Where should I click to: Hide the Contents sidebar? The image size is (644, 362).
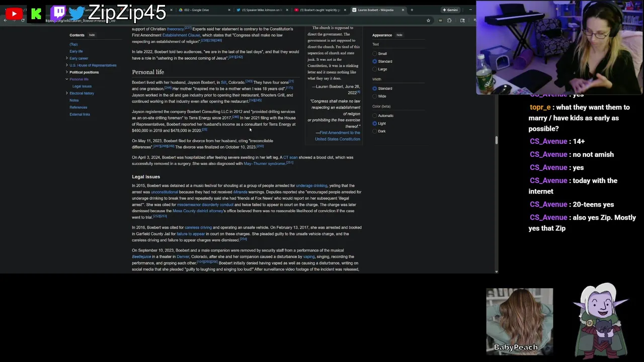coord(92,35)
